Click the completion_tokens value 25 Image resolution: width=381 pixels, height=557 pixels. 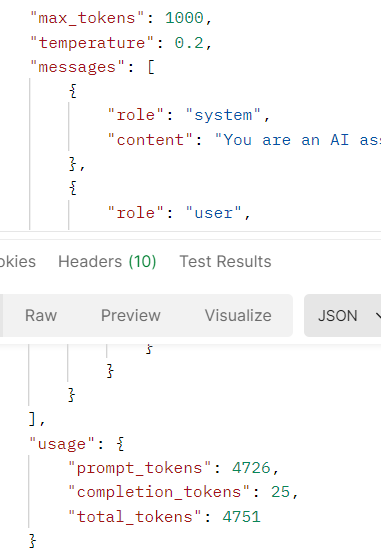281,492
